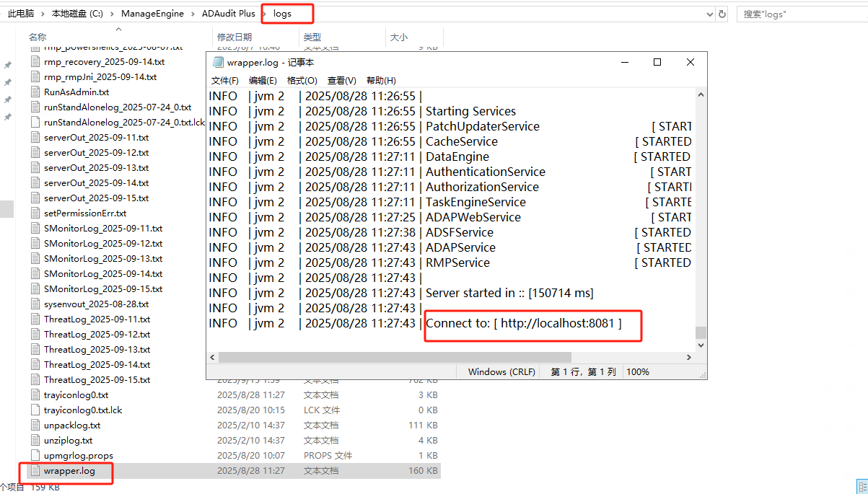The height and width of the screenshot is (494, 868).
Task: Sort files by the 修改日期 column header
Action: (x=234, y=38)
